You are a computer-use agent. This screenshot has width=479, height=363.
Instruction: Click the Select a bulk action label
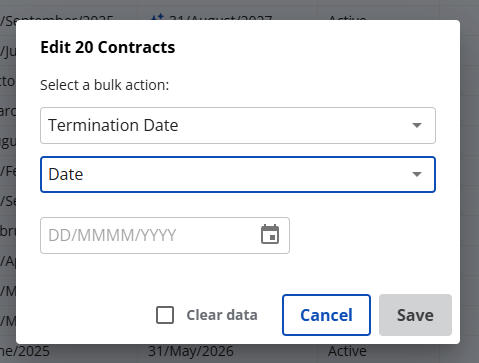click(x=105, y=85)
